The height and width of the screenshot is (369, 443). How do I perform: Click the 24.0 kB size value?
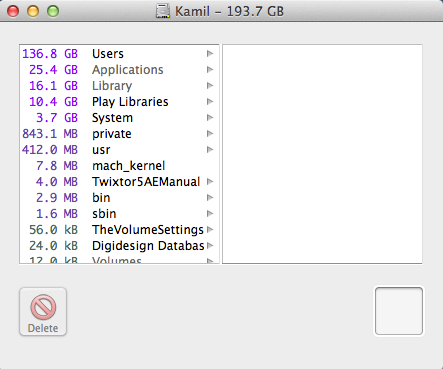pyautogui.click(x=53, y=246)
